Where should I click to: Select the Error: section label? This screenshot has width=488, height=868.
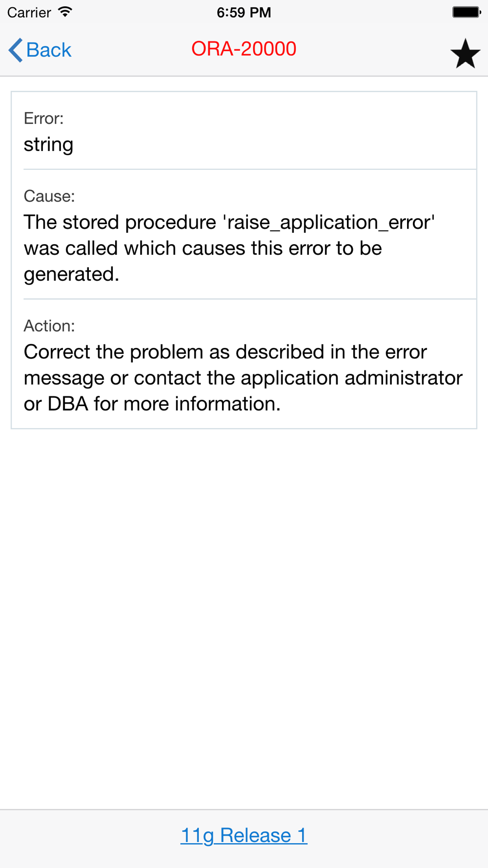coord(43,118)
